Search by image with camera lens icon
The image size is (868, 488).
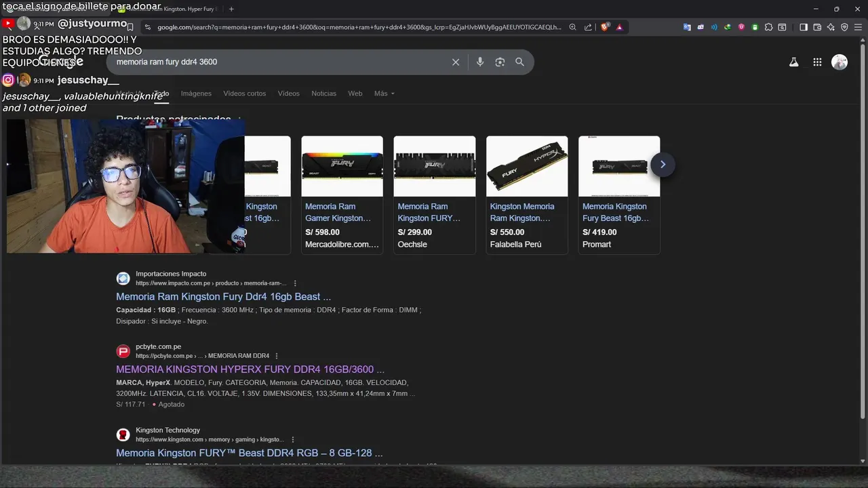[500, 62]
